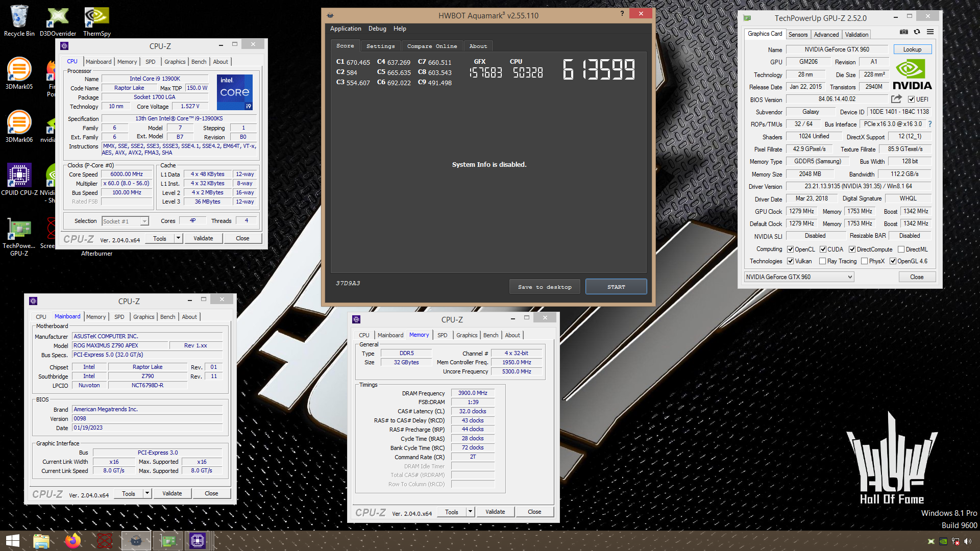The width and height of the screenshot is (980, 551).
Task: Toggle the DirectML checkbox
Action: [901, 249]
